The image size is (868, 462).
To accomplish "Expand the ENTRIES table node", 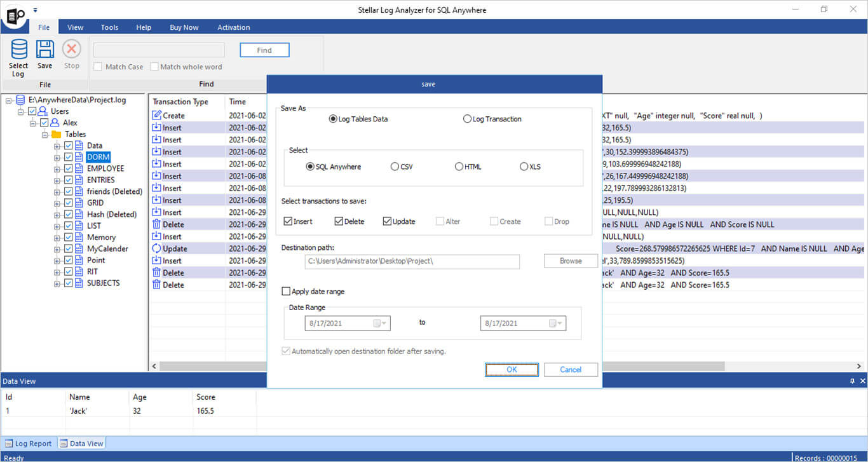I will (57, 180).
